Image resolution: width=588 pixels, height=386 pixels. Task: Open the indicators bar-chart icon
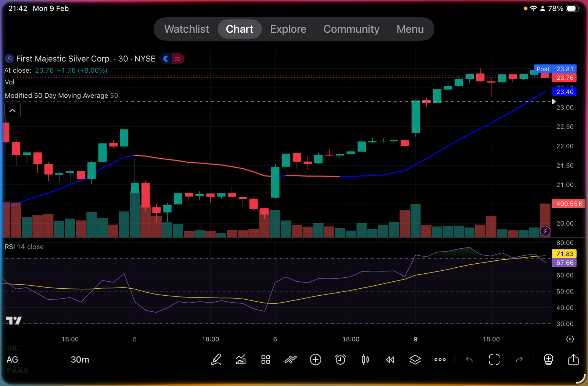click(x=241, y=360)
